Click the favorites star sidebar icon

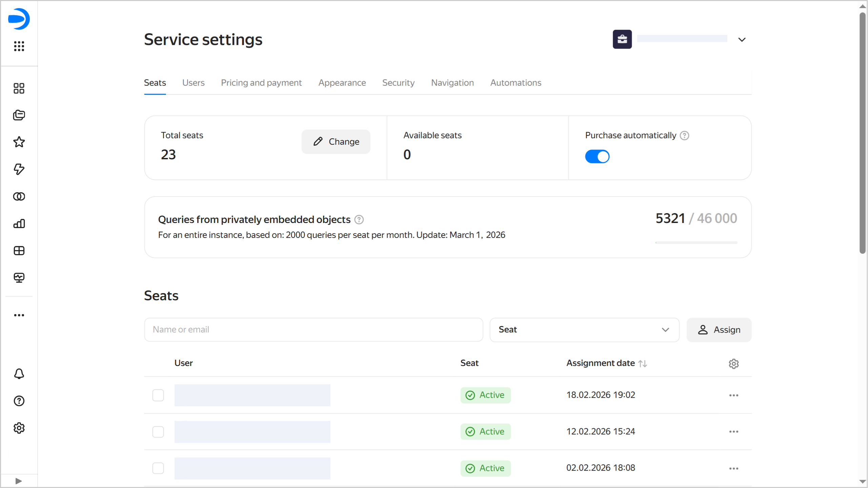click(x=19, y=142)
